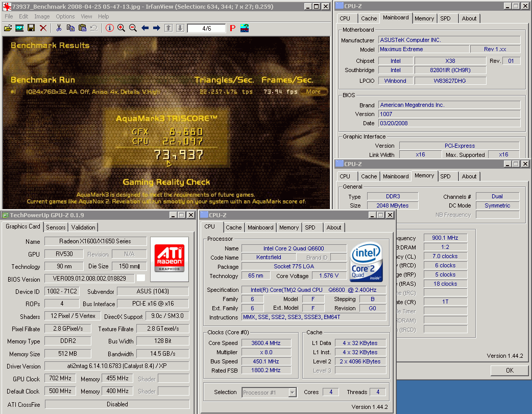Open the Options menu in IrfanView
Screen dimensions: 532x414
click(x=65, y=16)
